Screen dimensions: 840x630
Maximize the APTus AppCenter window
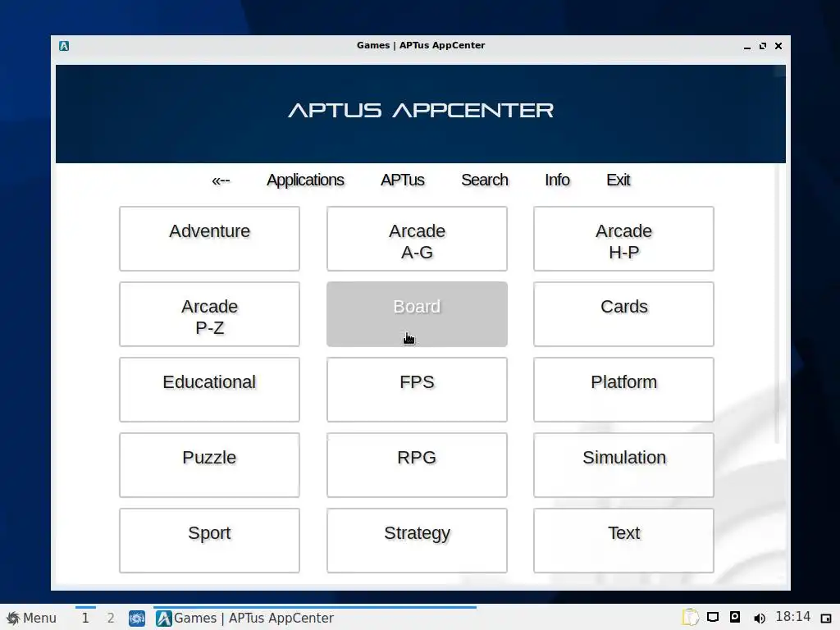(x=762, y=46)
